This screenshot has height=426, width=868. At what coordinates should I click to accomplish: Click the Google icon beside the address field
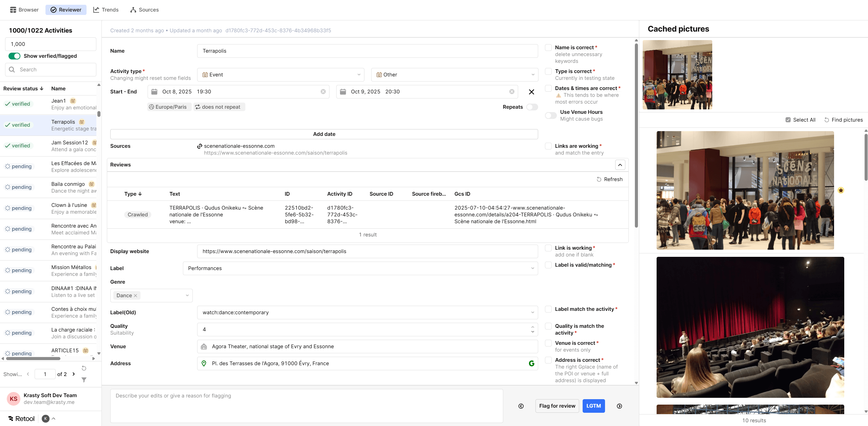tap(531, 363)
